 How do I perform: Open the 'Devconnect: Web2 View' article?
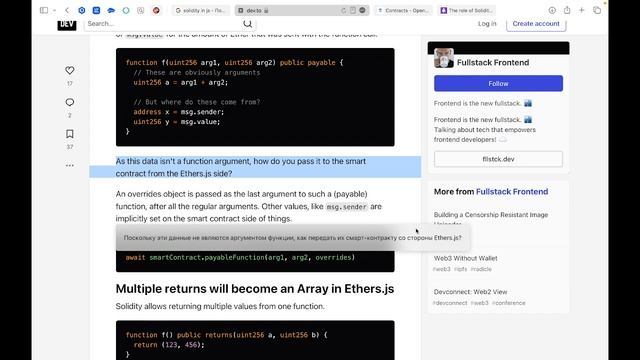tap(470, 292)
